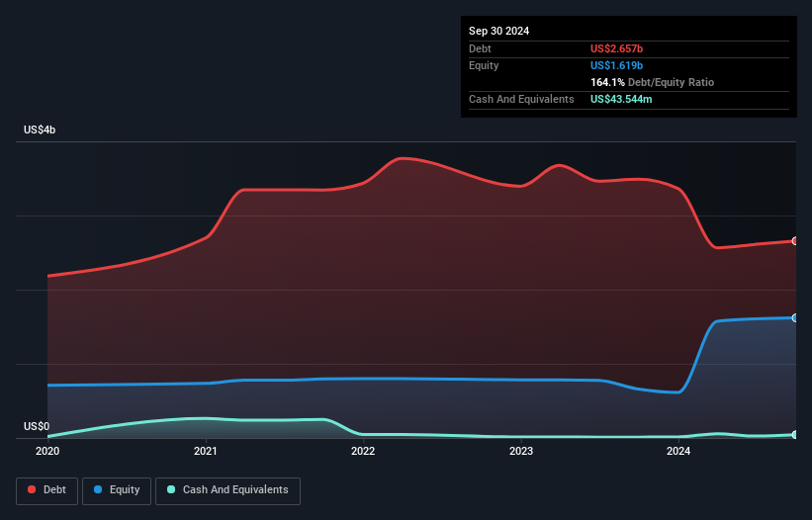Click the US$0 y-axis label
The image size is (812, 520).
click(x=37, y=426)
